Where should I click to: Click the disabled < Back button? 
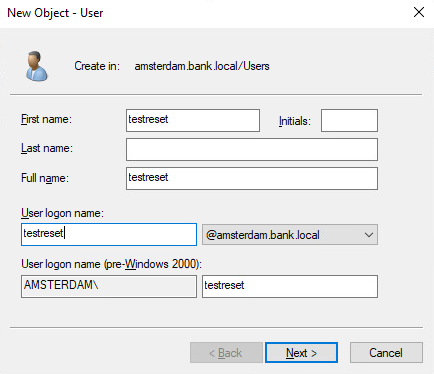(x=226, y=353)
